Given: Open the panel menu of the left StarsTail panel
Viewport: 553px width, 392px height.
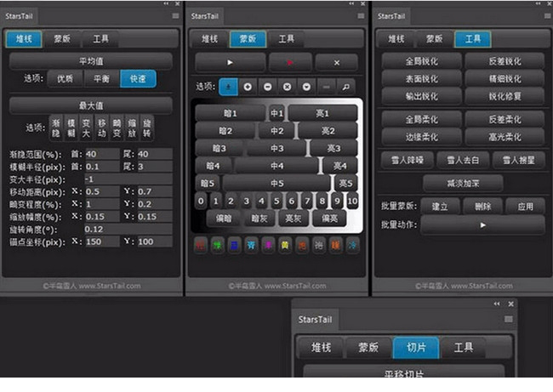Looking at the screenshot, I should (x=175, y=15).
